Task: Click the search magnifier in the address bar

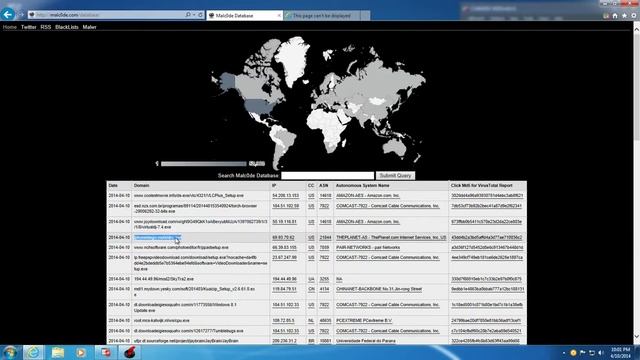Action: click(x=188, y=15)
